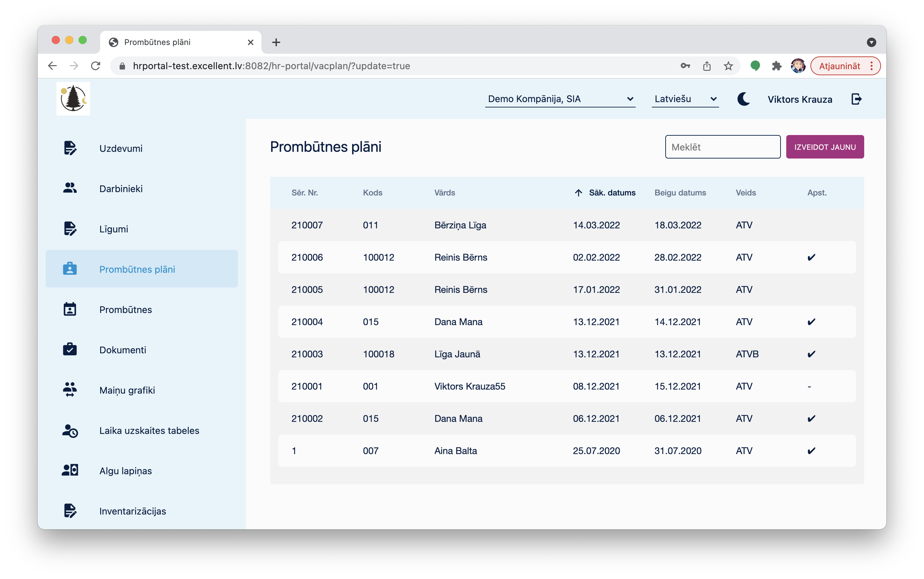Click the Darbinieki people icon

click(70, 188)
